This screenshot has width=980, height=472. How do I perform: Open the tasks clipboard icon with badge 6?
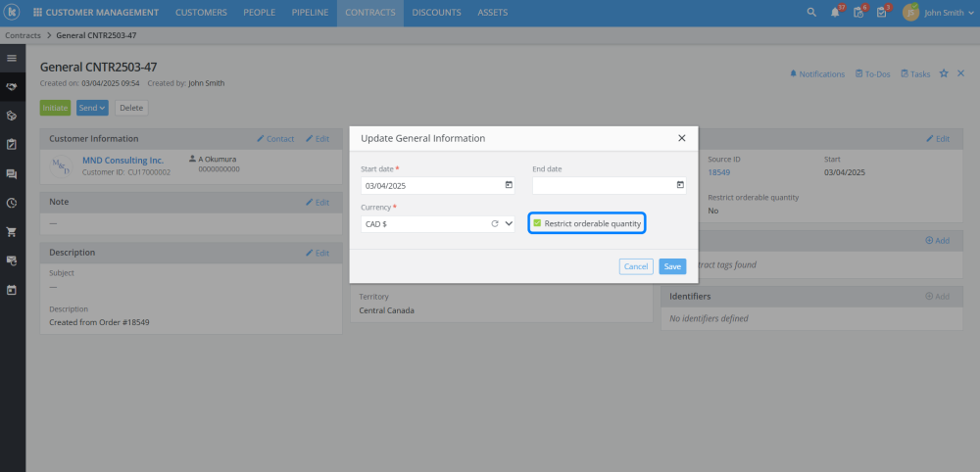[x=858, y=13]
